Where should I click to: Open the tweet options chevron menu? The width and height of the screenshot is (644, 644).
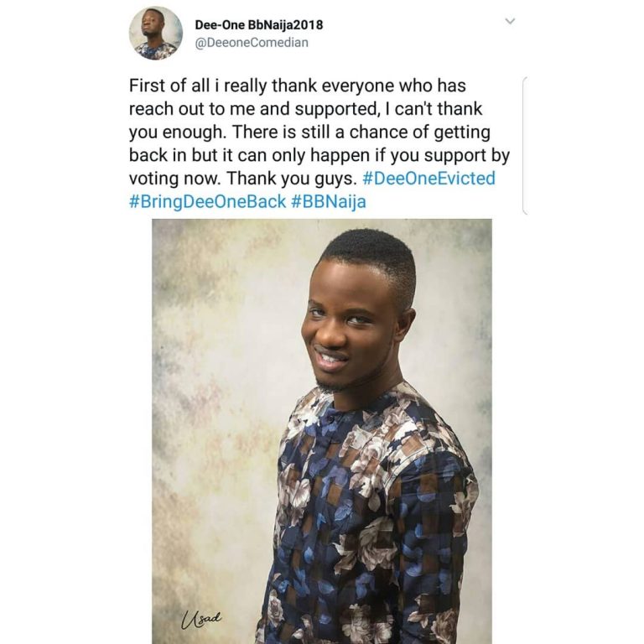pyautogui.click(x=509, y=22)
